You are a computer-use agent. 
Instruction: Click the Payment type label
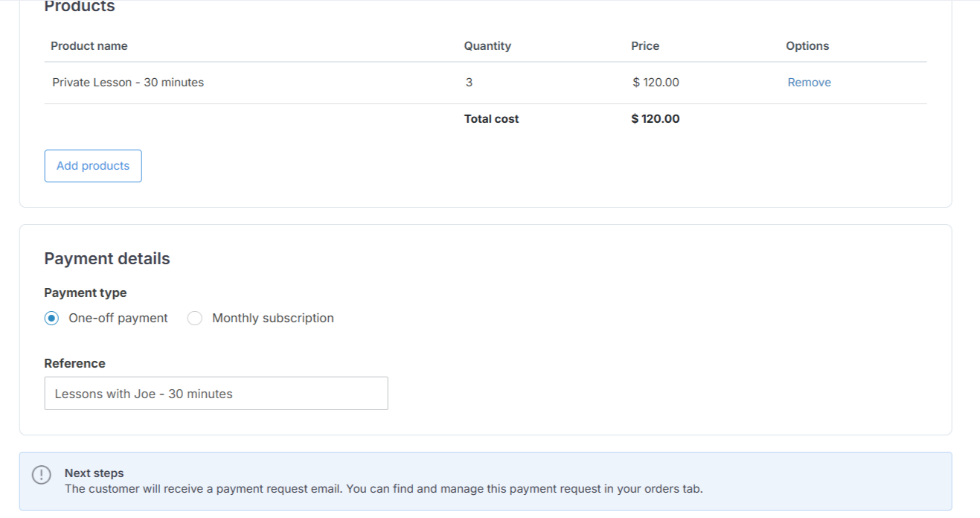[85, 292]
